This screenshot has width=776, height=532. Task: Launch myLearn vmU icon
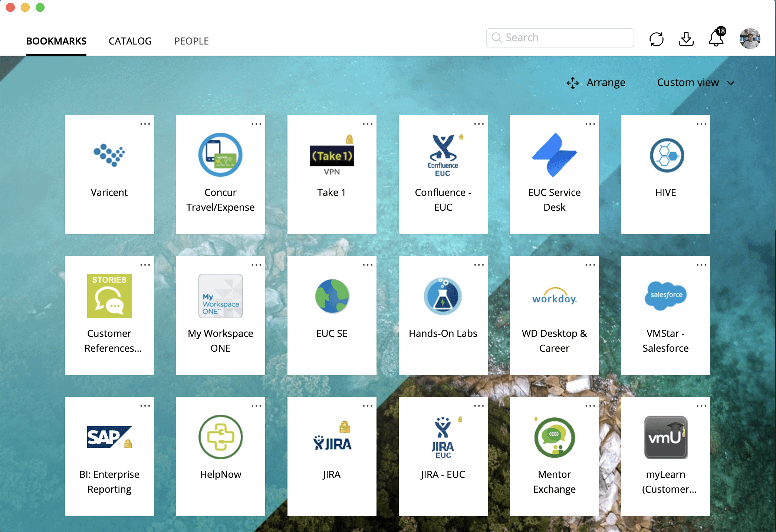point(666,437)
